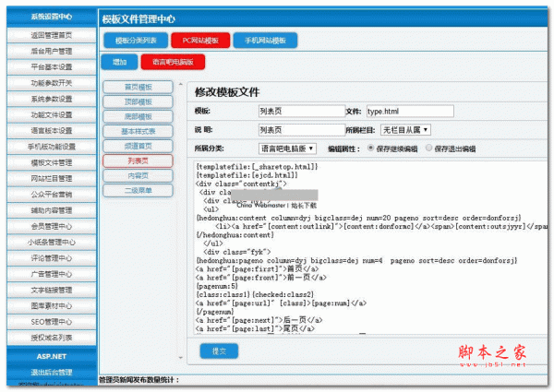Open 返回管理首页 in the sidebar

tap(51, 35)
